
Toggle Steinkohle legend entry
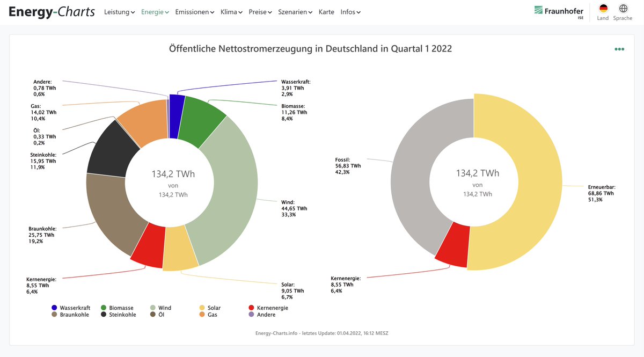118,315
